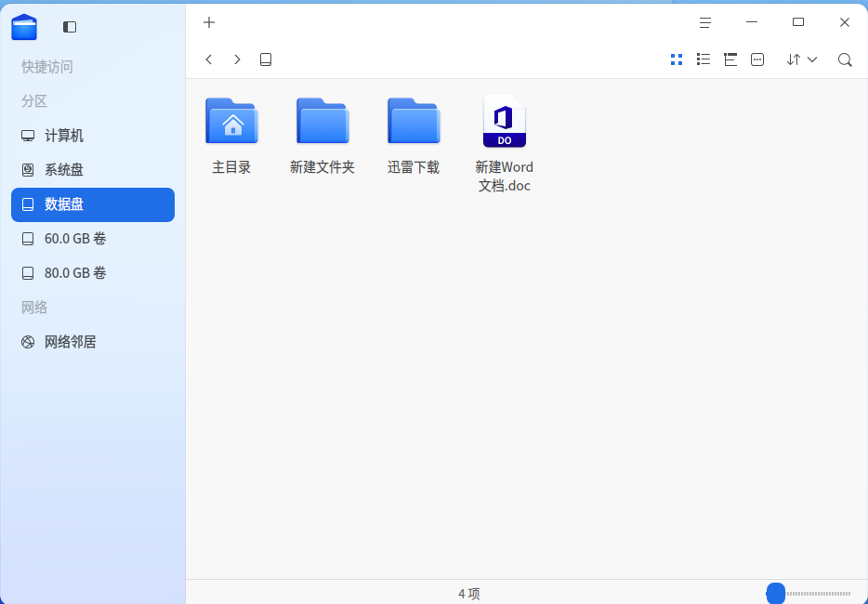The image size is (868, 604).
Task: Expand the sort order dropdown
Action: [x=802, y=59]
